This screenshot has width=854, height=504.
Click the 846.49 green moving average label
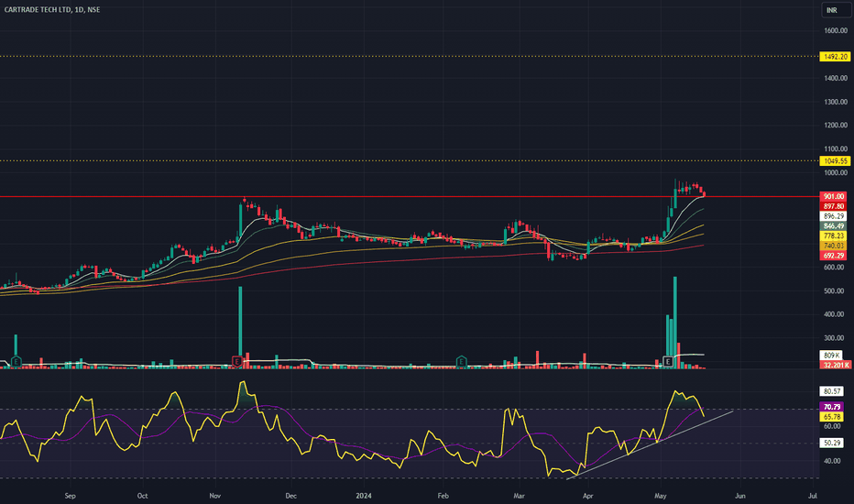[x=833, y=225]
